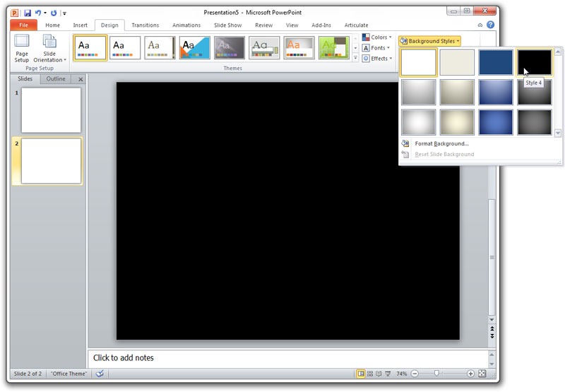
Task: Open the View ribbon tab
Action: click(x=292, y=25)
